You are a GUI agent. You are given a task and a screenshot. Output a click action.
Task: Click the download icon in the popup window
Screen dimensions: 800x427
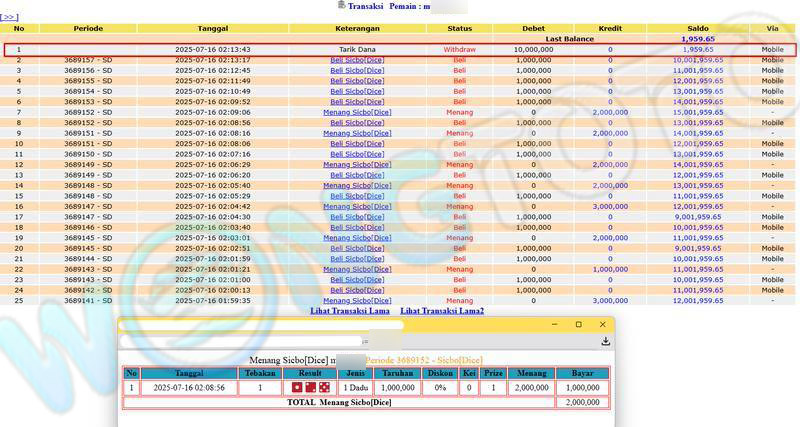605,341
